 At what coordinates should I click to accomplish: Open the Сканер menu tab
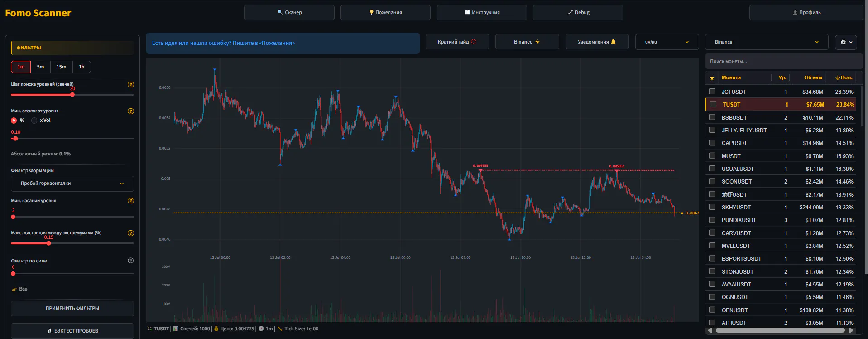pos(289,13)
